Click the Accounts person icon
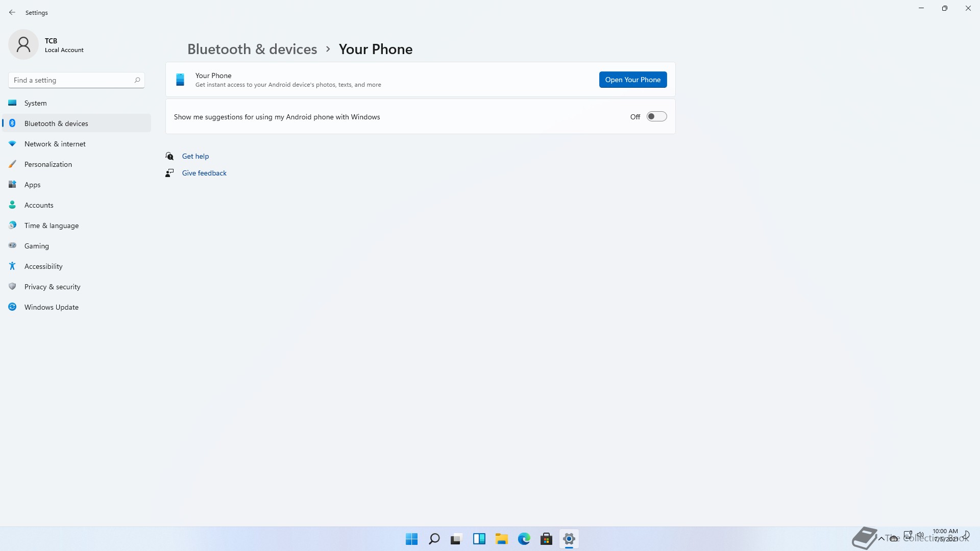The image size is (980, 551). (12, 205)
